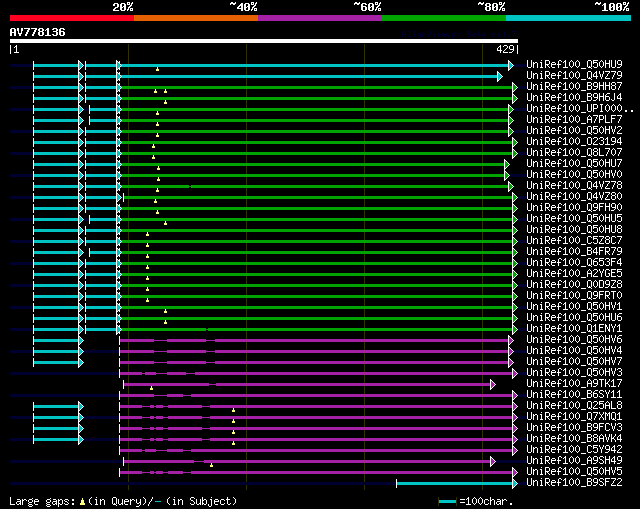This screenshot has height=509, width=640.
Task: Click the UniRef100_A9SH49 label
Action: (574, 461)
